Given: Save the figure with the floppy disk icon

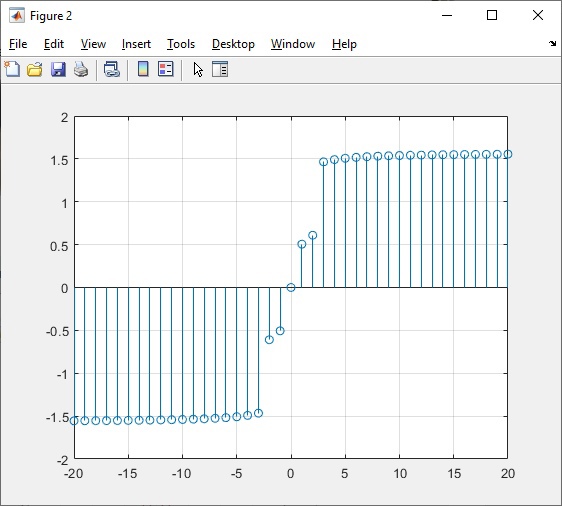Looking at the screenshot, I should (58, 69).
